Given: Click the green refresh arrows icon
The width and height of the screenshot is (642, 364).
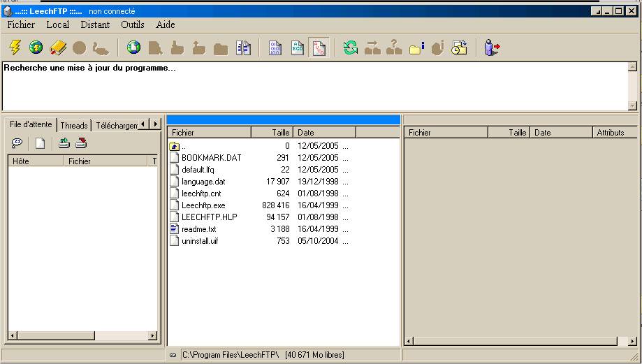Looking at the screenshot, I should [x=351, y=48].
